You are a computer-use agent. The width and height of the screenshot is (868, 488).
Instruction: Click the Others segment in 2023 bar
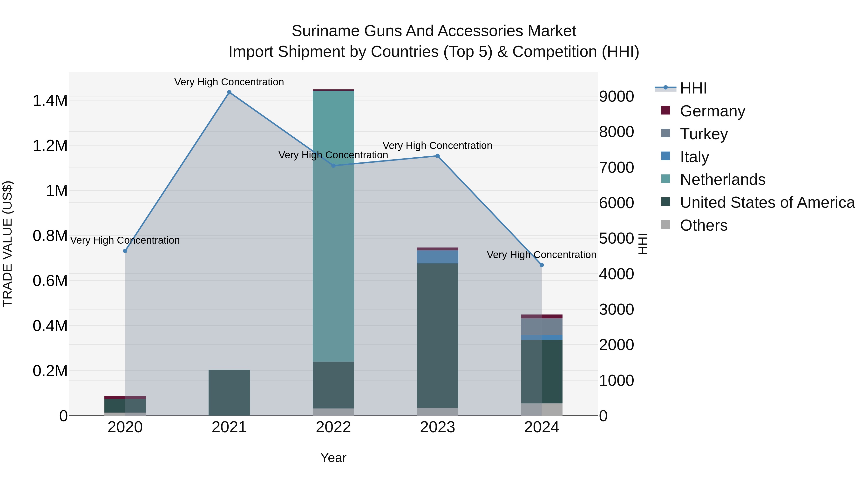tap(437, 412)
